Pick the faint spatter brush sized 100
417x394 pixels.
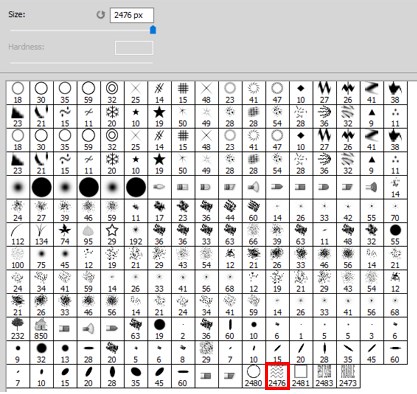[18, 258]
